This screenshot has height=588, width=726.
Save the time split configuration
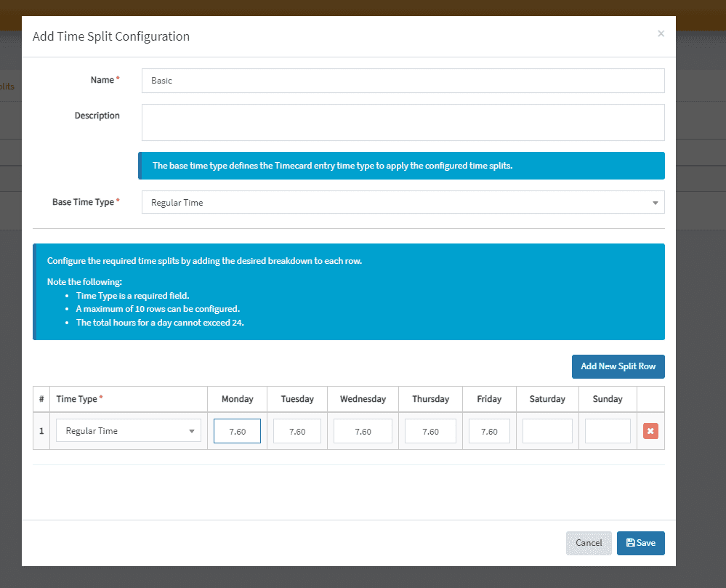[x=640, y=543]
